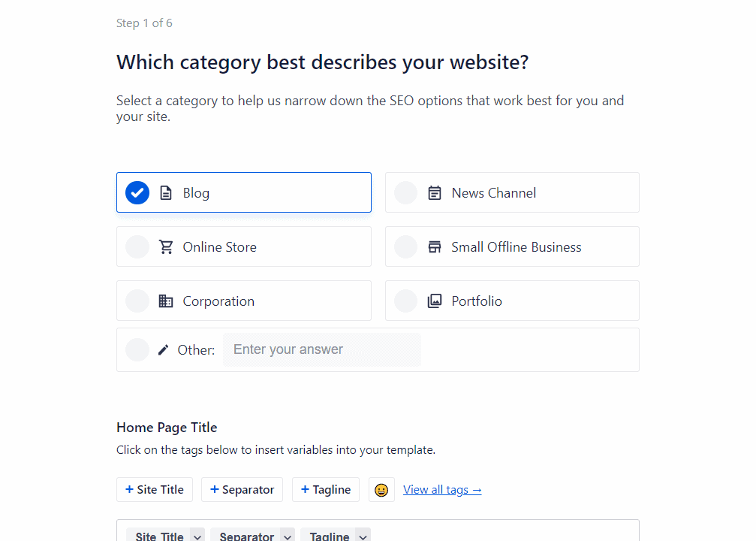Click the Enter your answer field

coord(321,349)
